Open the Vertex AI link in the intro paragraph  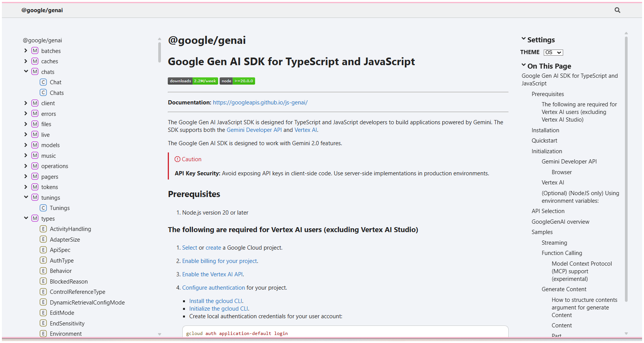306,130
